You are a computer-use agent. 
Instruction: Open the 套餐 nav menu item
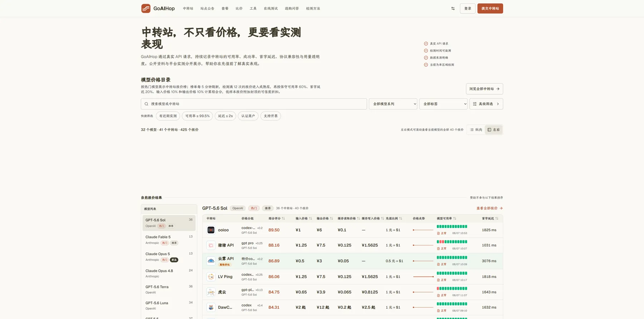[x=225, y=9]
